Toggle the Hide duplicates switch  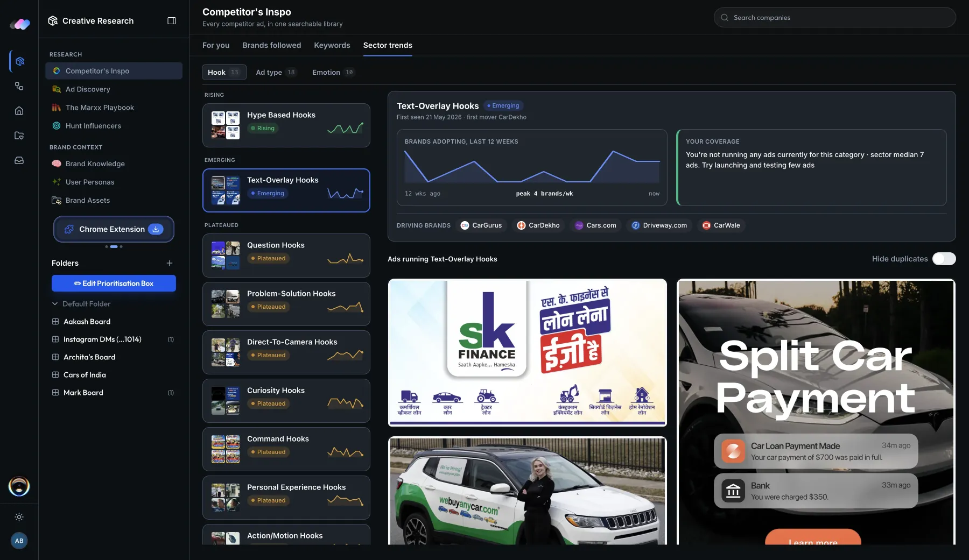tap(944, 259)
